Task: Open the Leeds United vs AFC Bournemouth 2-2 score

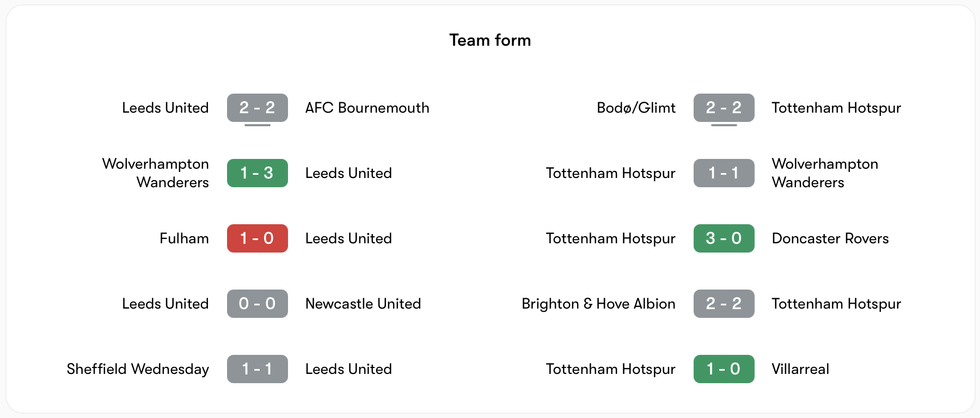Action: click(257, 108)
